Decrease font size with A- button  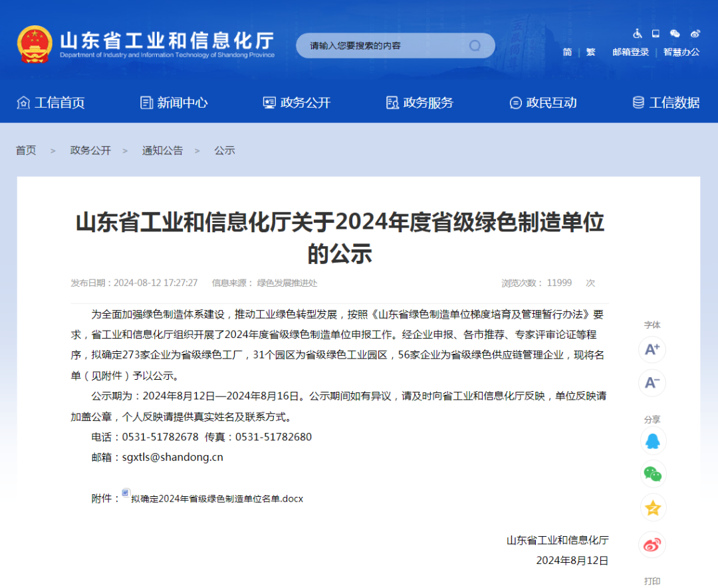click(x=652, y=382)
